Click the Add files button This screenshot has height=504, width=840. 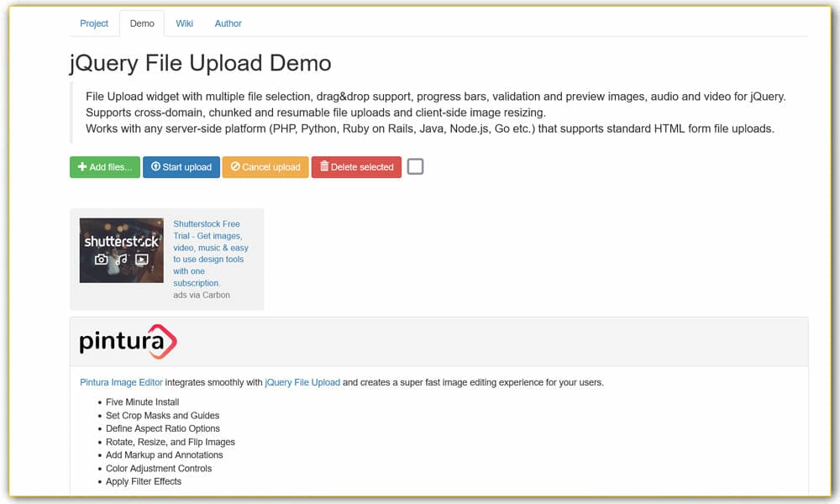coord(104,167)
